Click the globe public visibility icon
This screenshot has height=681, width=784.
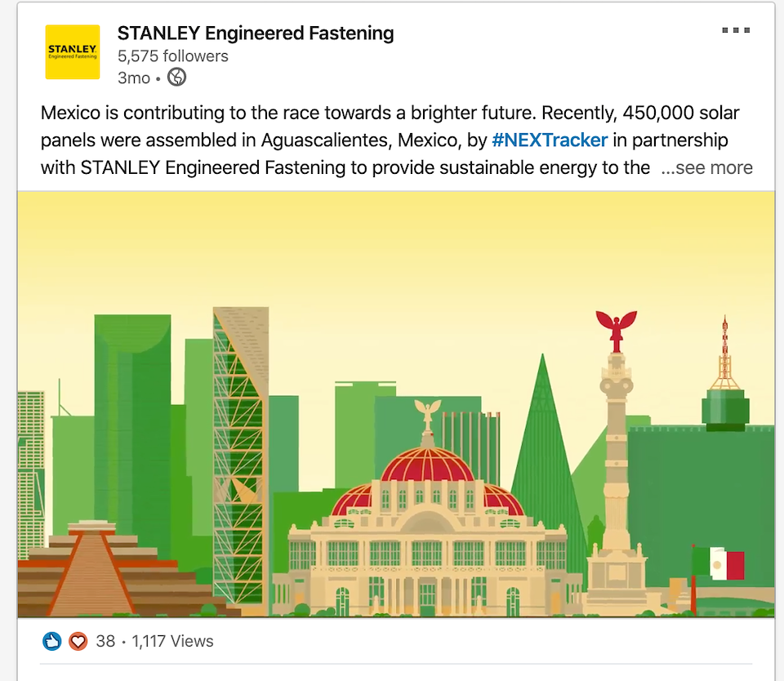click(176, 78)
